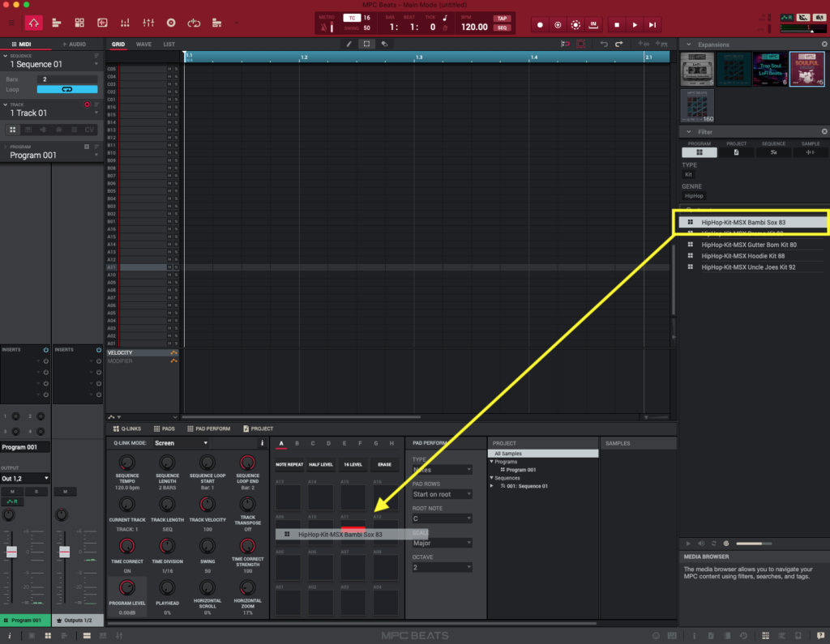This screenshot has width=830, height=644.
Task: Click the Redo arrow icon
Action: tap(618, 44)
